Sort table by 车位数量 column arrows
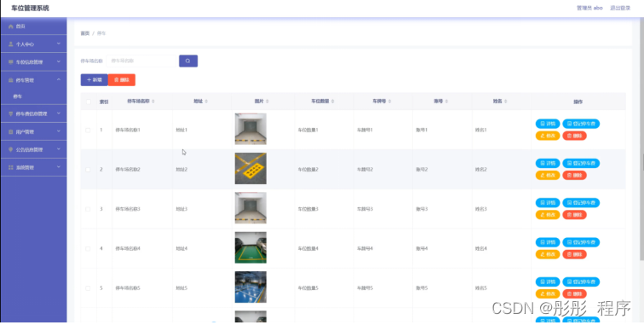Image resolution: width=644 pixels, height=325 pixels. [333, 102]
